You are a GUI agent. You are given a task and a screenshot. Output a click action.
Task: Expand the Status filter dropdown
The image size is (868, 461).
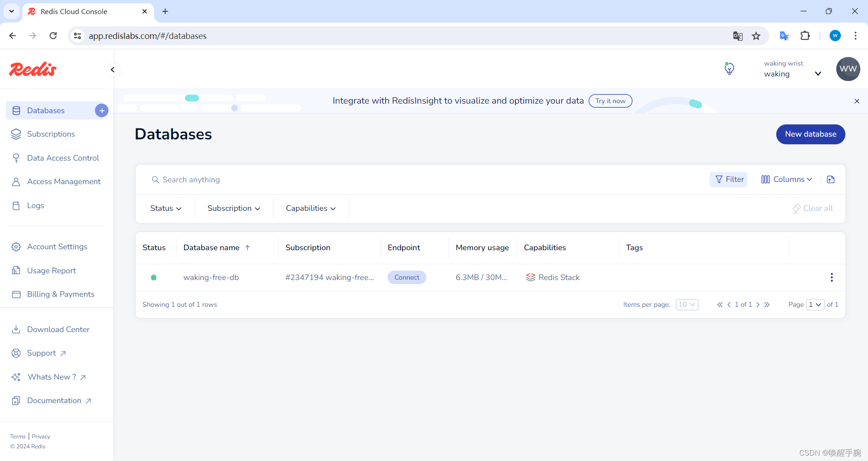point(165,209)
